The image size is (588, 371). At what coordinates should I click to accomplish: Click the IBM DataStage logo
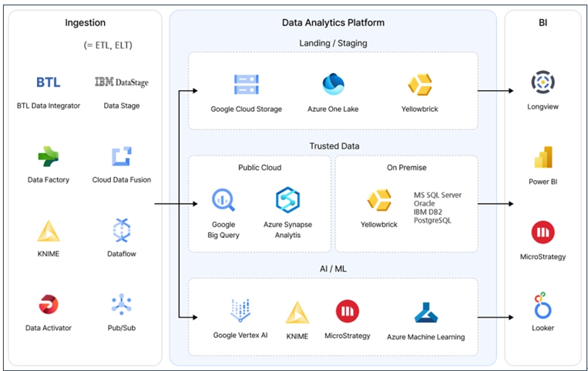click(x=122, y=82)
